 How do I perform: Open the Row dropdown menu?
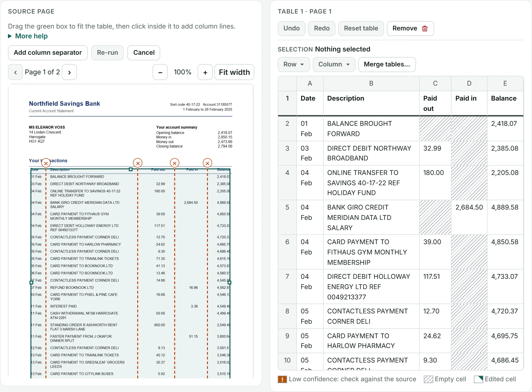(294, 64)
